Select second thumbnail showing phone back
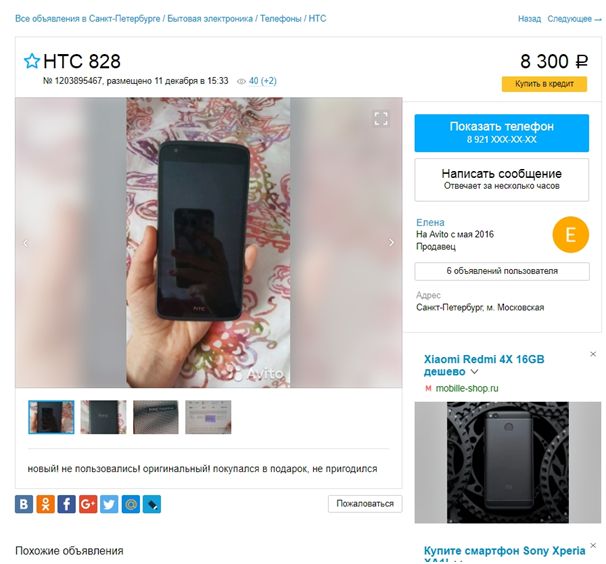 (x=103, y=417)
